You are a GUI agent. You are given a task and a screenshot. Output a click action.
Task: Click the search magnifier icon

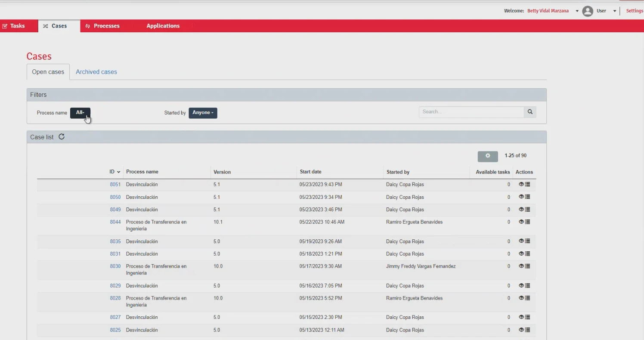click(530, 112)
